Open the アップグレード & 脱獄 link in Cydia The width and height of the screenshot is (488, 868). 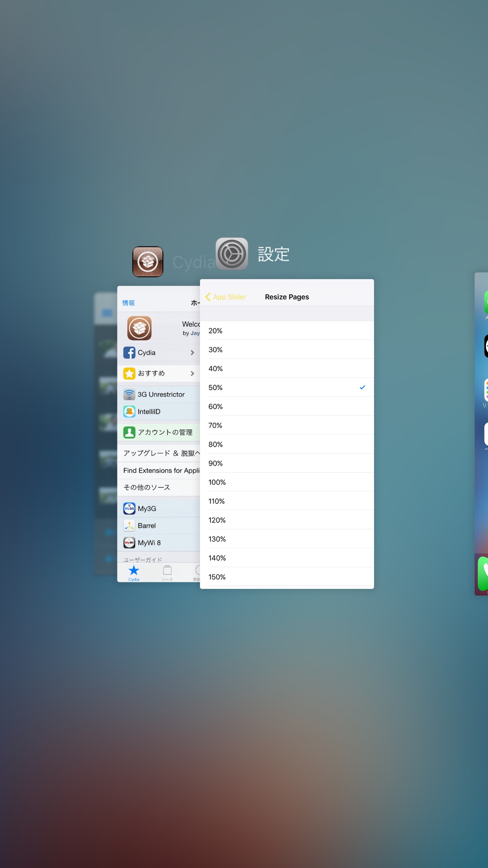pos(159,453)
